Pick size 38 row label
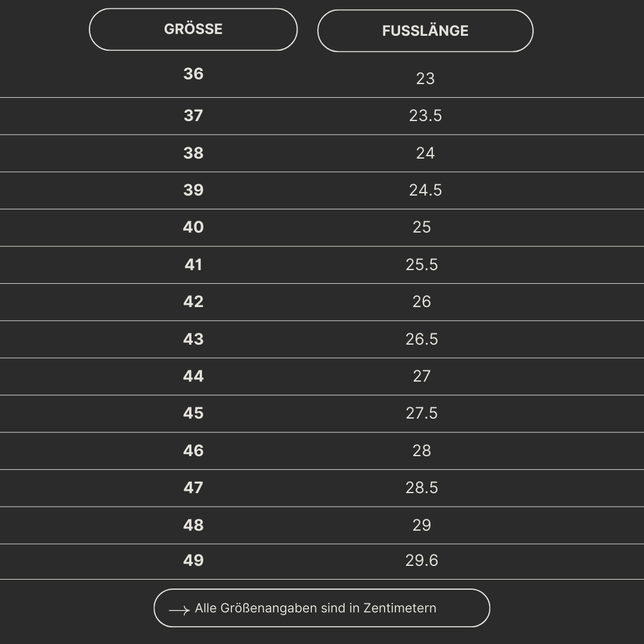The height and width of the screenshot is (644, 644). click(193, 153)
